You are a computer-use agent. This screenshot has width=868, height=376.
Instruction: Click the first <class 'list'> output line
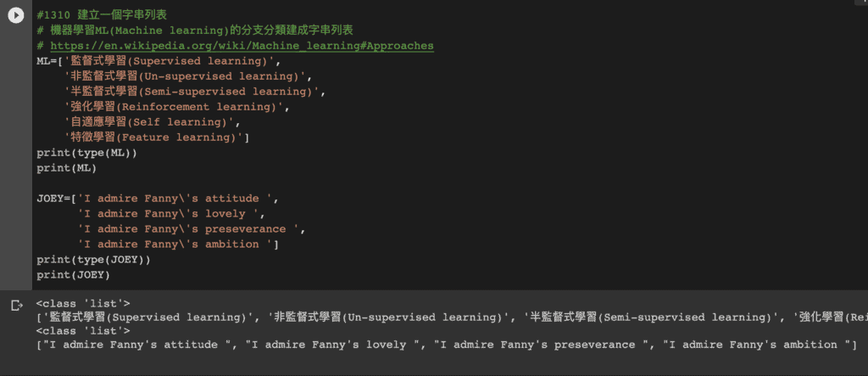[83, 303]
